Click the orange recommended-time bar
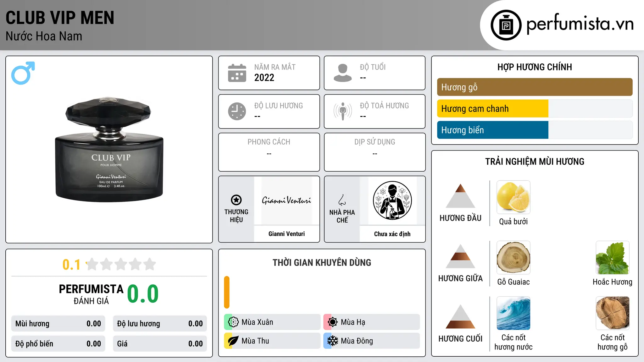Screen dimensions: 644x362 click(x=227, y=292)
